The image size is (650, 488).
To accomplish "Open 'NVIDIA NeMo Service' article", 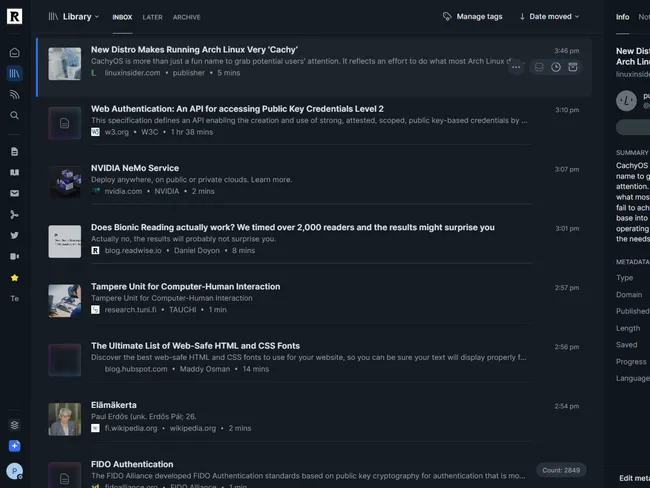I will coord(135,168).
